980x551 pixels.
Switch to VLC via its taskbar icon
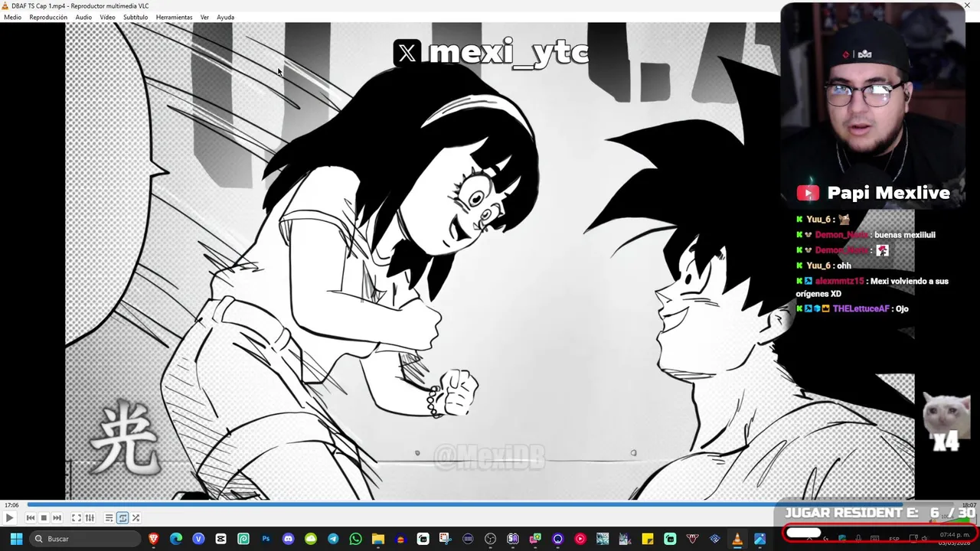[737, 539]
